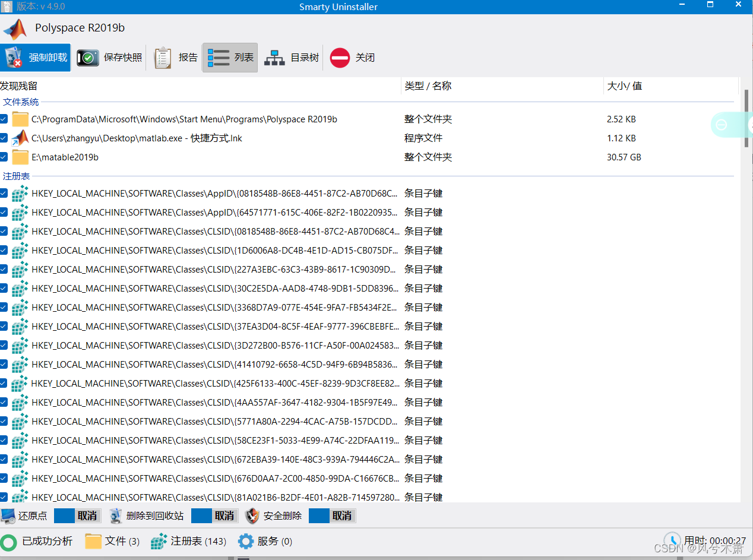Uncheck the CLSID {58CE23F1 row checkbox

tap(4, 441)
